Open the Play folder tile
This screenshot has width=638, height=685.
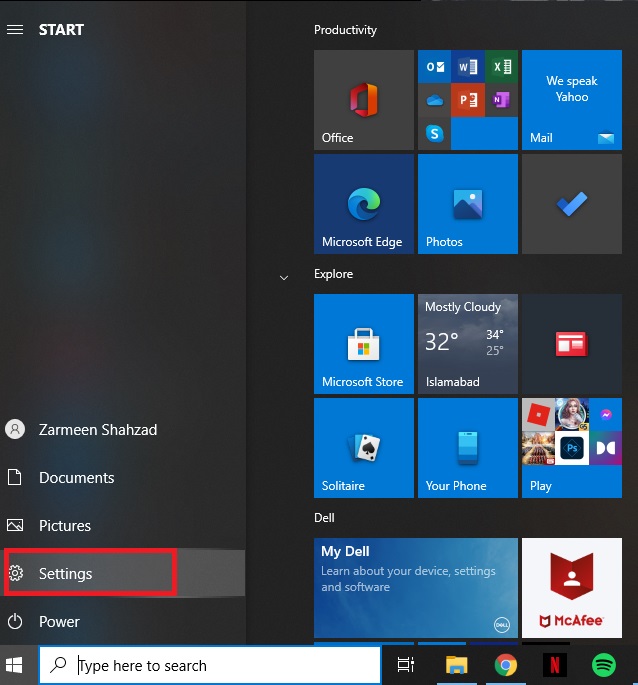(x=572, y=448)
